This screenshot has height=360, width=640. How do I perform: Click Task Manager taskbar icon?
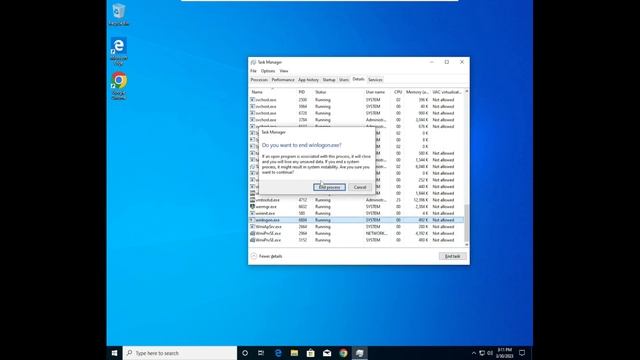tap(360, 353)
